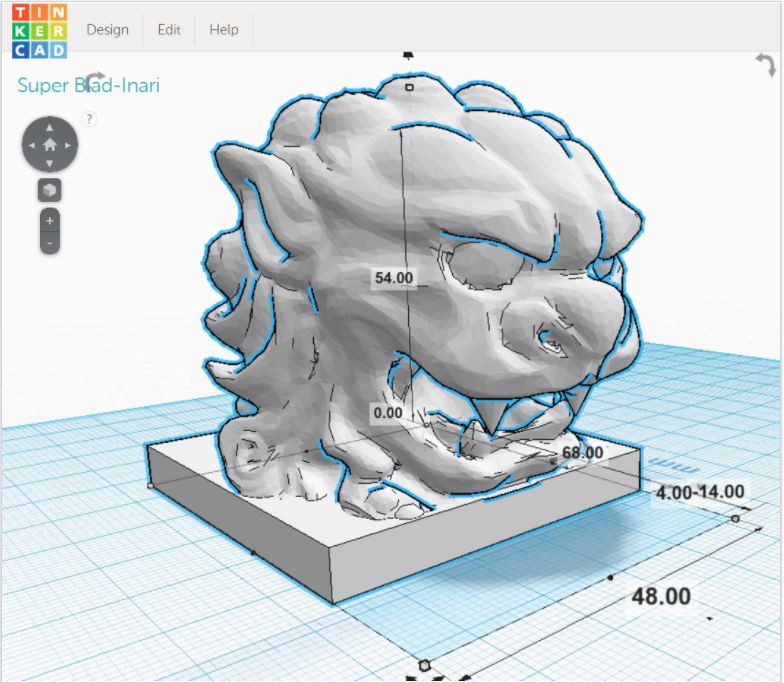Screen dimensions: 784x683
Task: Orbit view up with the up arrow
Action: point(50,128)
